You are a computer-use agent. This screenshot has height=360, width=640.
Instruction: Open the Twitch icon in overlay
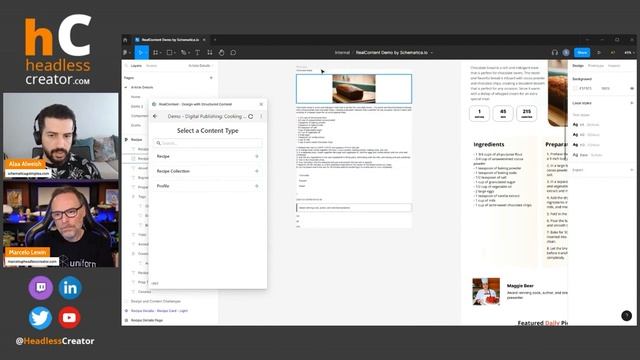tap(41, 288)
